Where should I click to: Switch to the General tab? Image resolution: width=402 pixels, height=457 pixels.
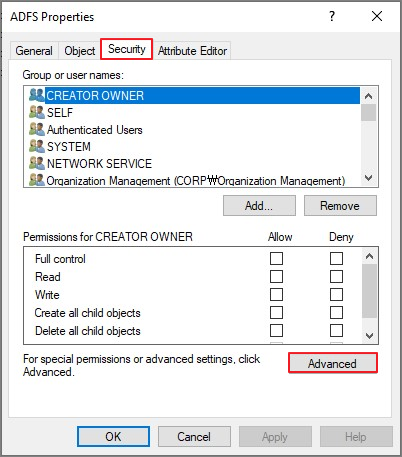(34, 51)
